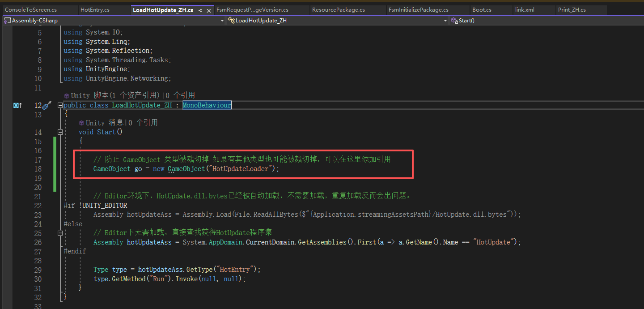Pin the LoadHotUpdate_ZH.cs tab
Screen dimensions: 644x309
(x=201, y=10)
